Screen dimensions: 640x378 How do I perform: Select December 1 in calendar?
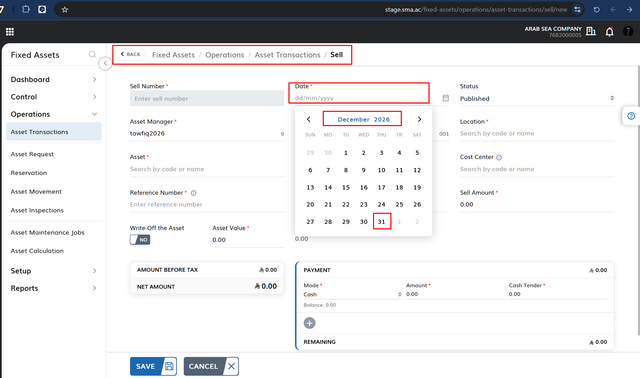tap(346, 153)
